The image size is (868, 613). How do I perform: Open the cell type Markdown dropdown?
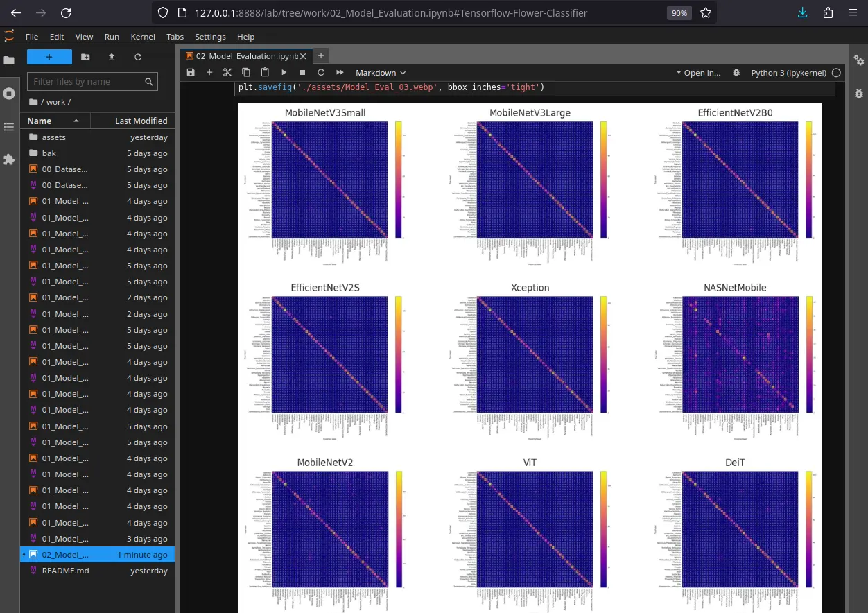click(381, 72)
